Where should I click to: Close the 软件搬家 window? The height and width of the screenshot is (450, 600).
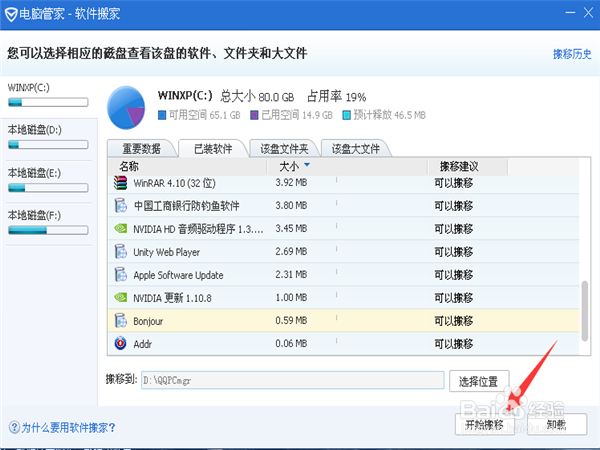pos(589,13)
